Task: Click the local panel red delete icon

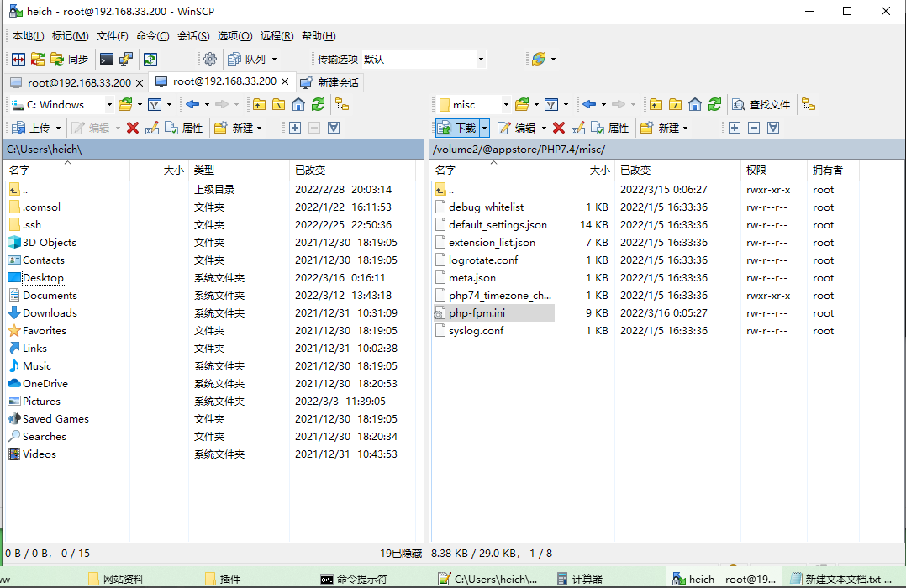Action: point(133,128)
